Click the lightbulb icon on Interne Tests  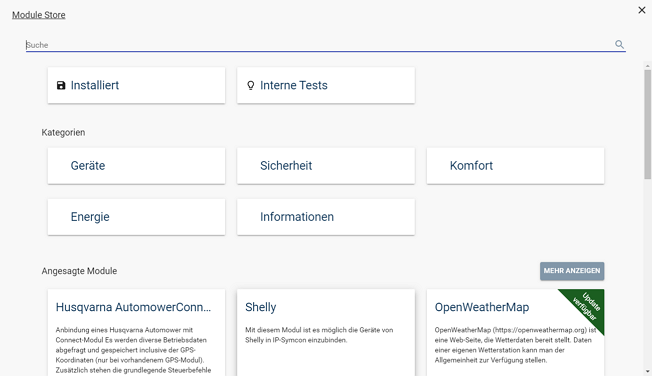click(250, 85)
